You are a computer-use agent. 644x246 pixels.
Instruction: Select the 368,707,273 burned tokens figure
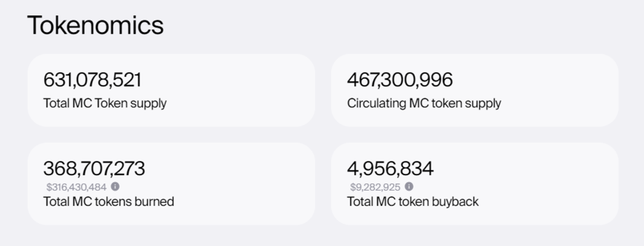point(94,169)
